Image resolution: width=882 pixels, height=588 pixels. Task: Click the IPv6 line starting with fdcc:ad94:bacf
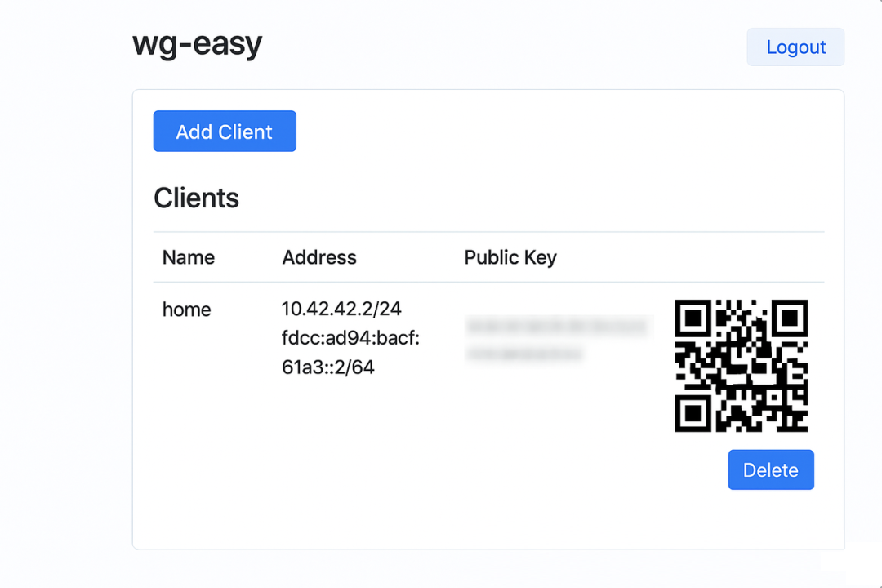tap(350, 338)
